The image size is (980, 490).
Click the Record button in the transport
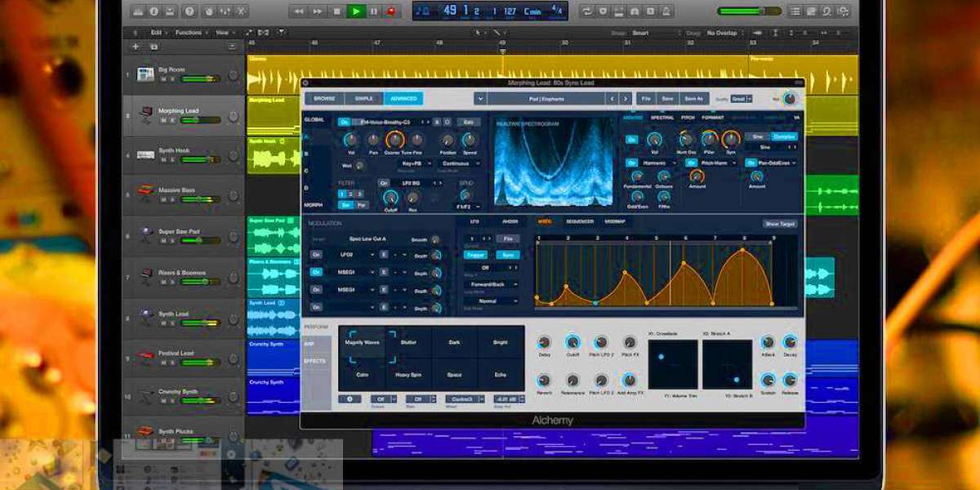tap(391, 11)
